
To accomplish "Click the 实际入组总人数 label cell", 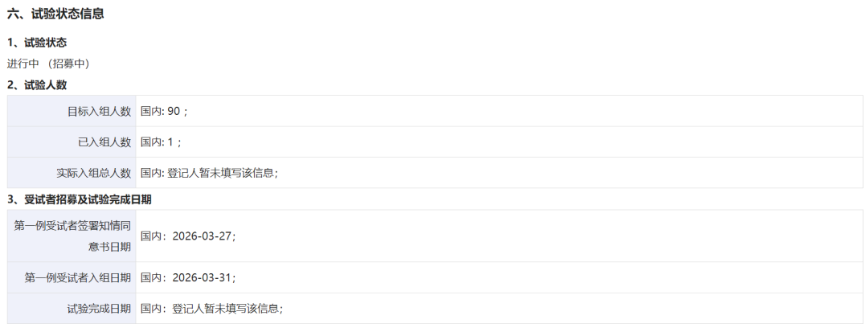I will (x=93, y=173).
